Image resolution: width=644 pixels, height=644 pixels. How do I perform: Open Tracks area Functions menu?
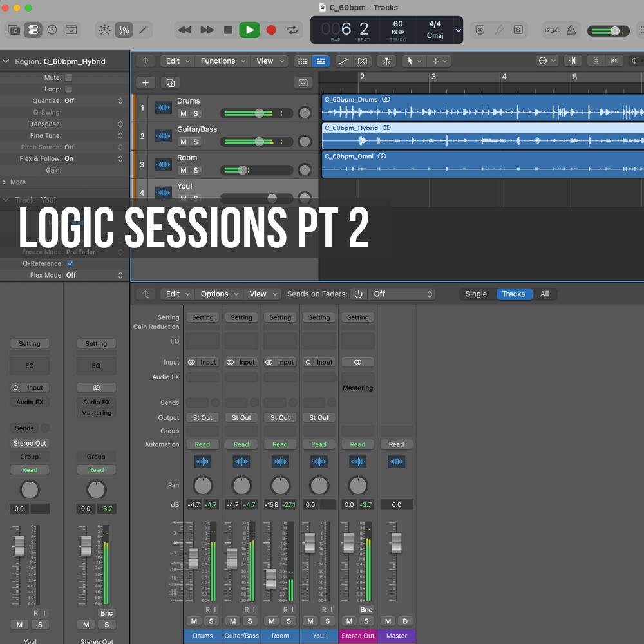223,61
